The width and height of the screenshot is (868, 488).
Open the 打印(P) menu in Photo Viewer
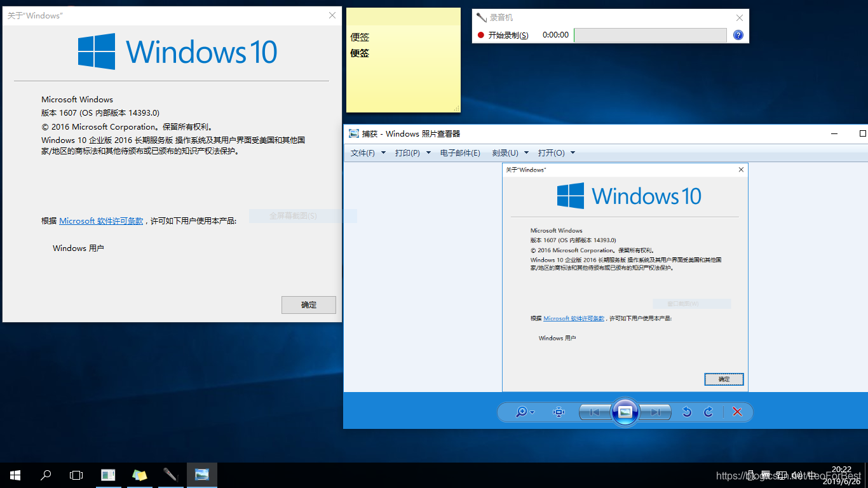click(x=413, y=153)
